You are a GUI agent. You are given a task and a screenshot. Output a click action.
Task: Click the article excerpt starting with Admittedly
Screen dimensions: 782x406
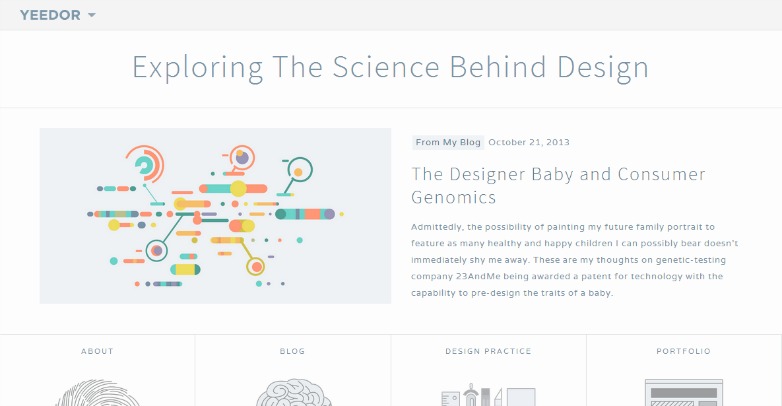575,260
